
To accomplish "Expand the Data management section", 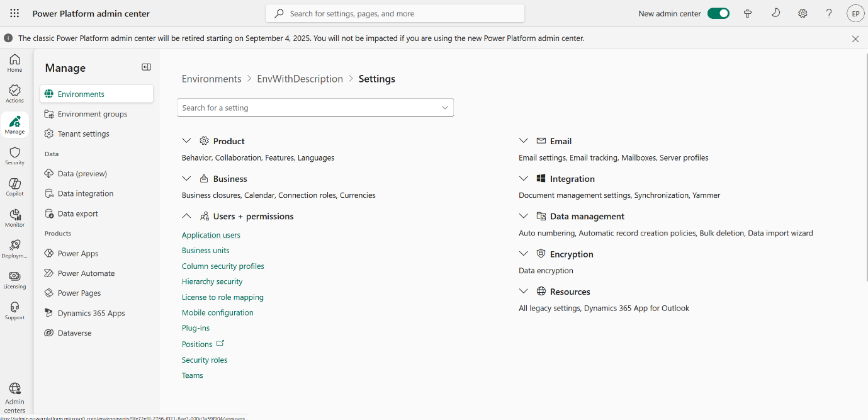I will [523, 216].
